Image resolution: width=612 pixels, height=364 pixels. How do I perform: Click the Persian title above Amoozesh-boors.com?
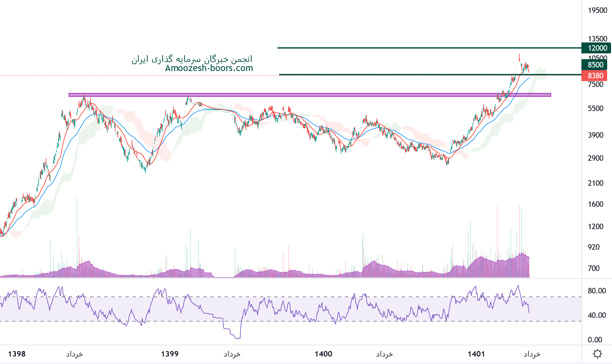(x=192, y=59)
